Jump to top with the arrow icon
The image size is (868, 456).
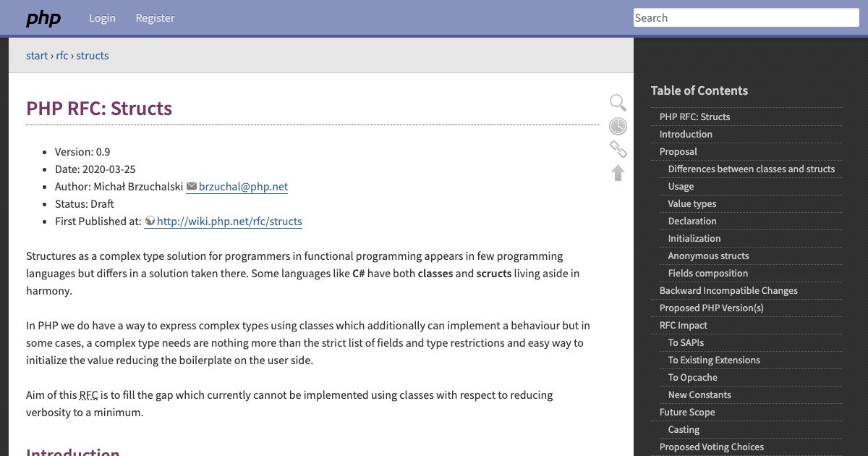click(618, 173)
